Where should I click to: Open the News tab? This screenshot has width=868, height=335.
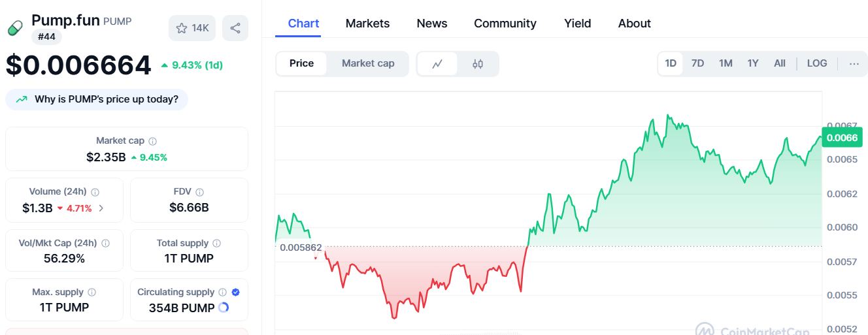point(432,24)
